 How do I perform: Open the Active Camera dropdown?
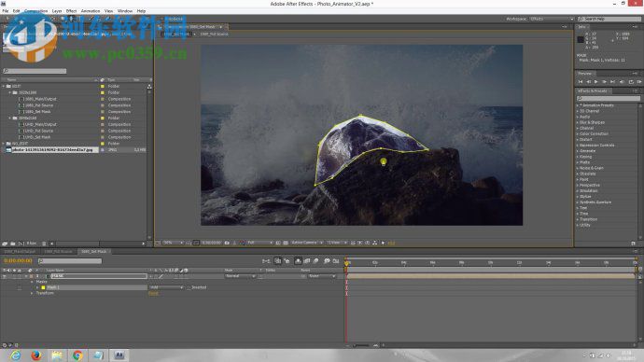click(x=307, y=243)
